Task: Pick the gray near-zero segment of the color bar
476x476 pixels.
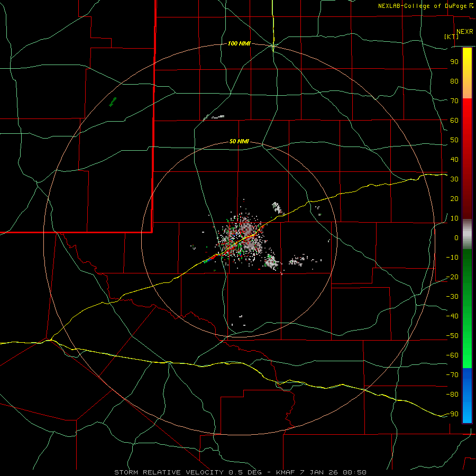Action: point(467,234)
